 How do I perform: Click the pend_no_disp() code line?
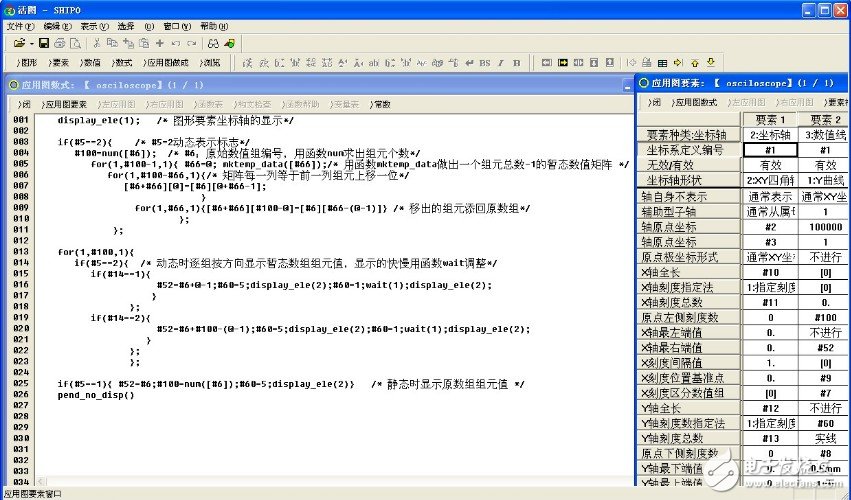coord(96,395)
